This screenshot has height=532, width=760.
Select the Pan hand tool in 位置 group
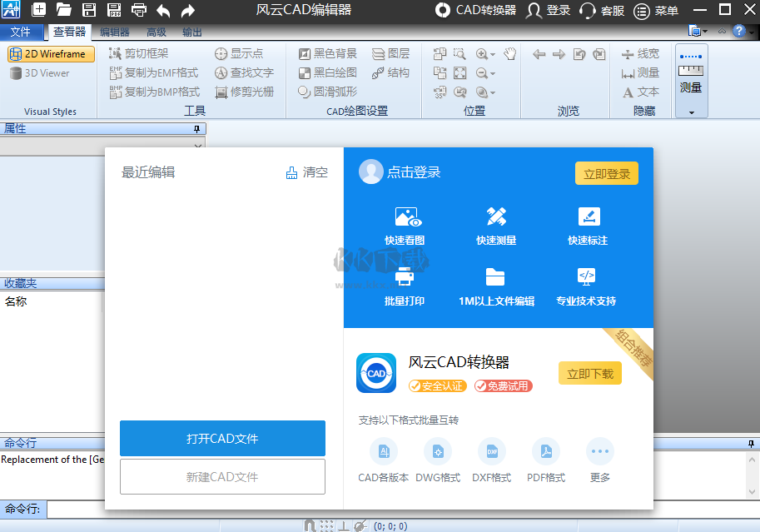[x=509, y=55]
